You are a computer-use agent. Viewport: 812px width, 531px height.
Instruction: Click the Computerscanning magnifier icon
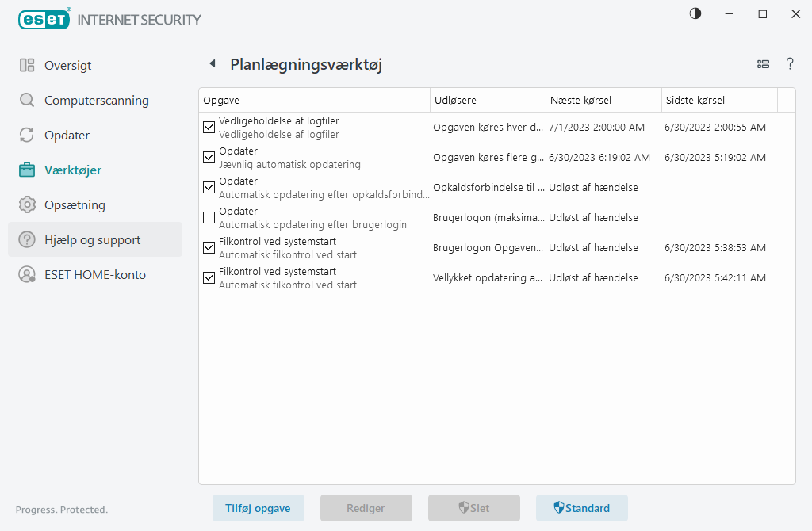[27, 100]
